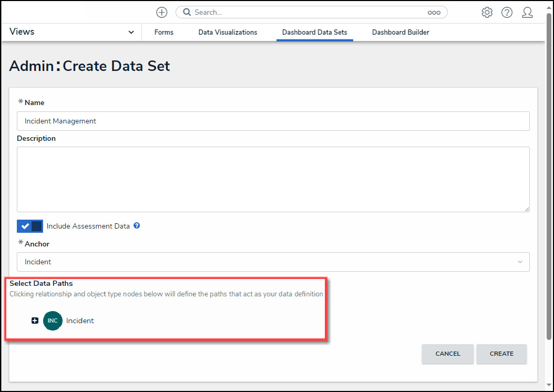Click the INC Incident object circle
The width and height of the screenshot is (554, 392).
[53, 321]
